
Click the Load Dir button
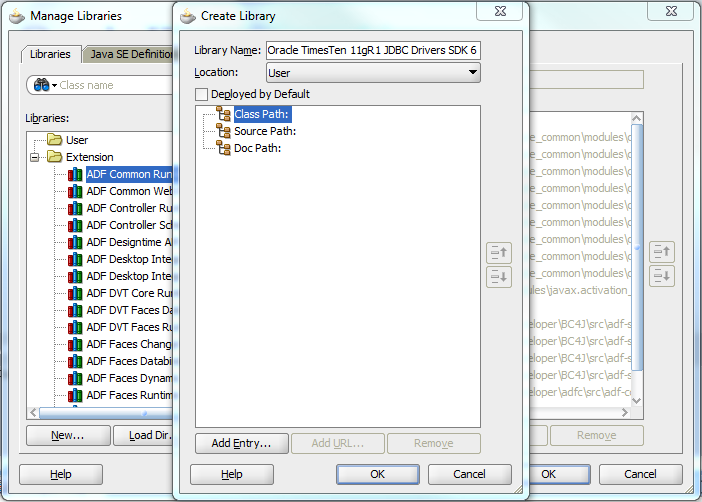tap(143, 435)
